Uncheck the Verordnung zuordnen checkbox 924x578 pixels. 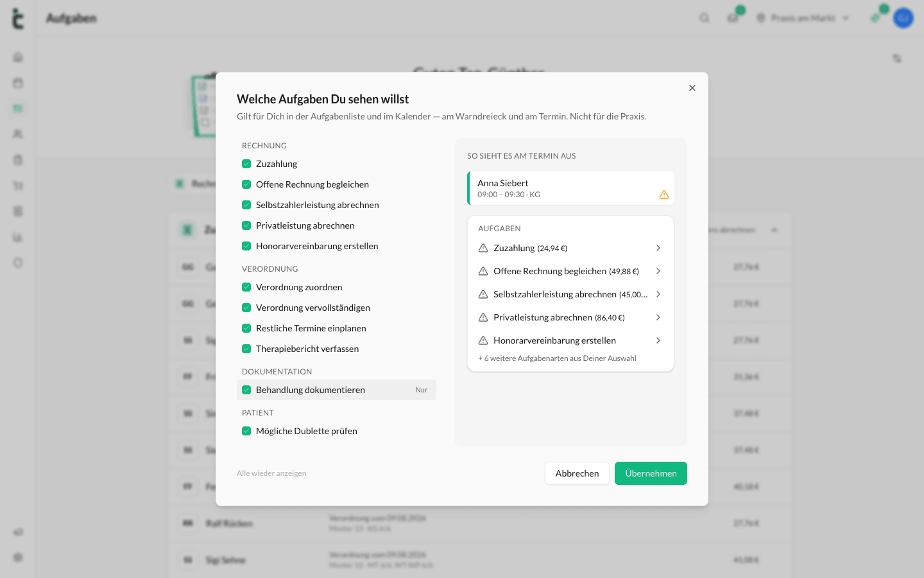coord(246,287)
